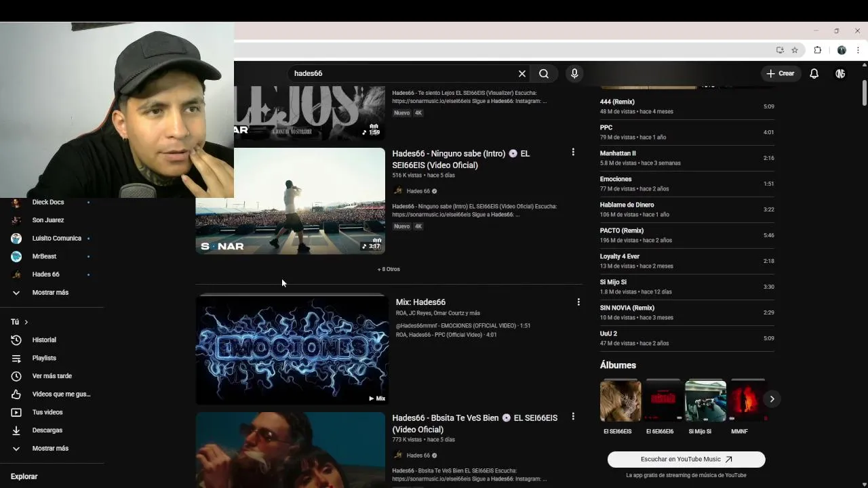Start voice search with microphone
The width and height of the screenshot is (868, 488).
coord(574,73)
